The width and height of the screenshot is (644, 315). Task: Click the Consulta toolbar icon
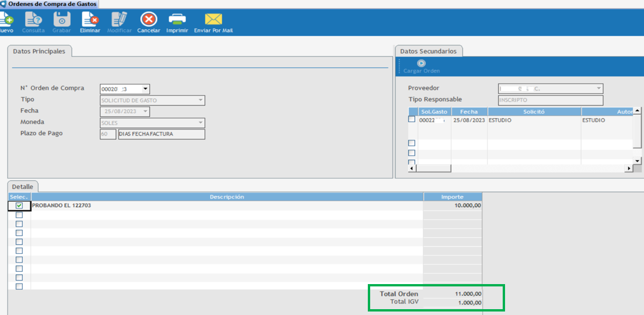(33, 19)
